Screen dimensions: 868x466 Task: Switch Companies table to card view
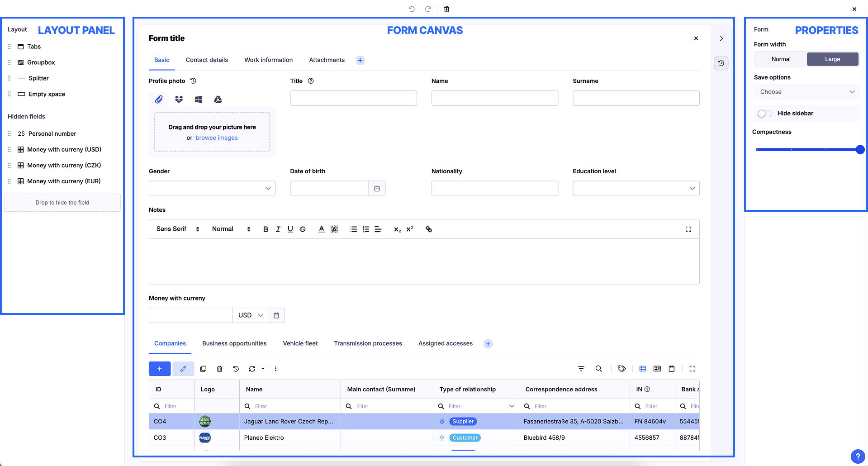click(657, 369)
